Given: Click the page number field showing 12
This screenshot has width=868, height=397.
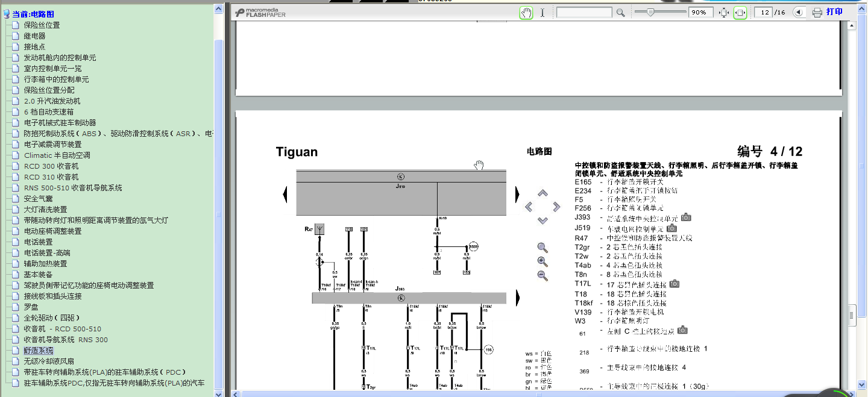Looking at the screenshot, I should 764,12.
